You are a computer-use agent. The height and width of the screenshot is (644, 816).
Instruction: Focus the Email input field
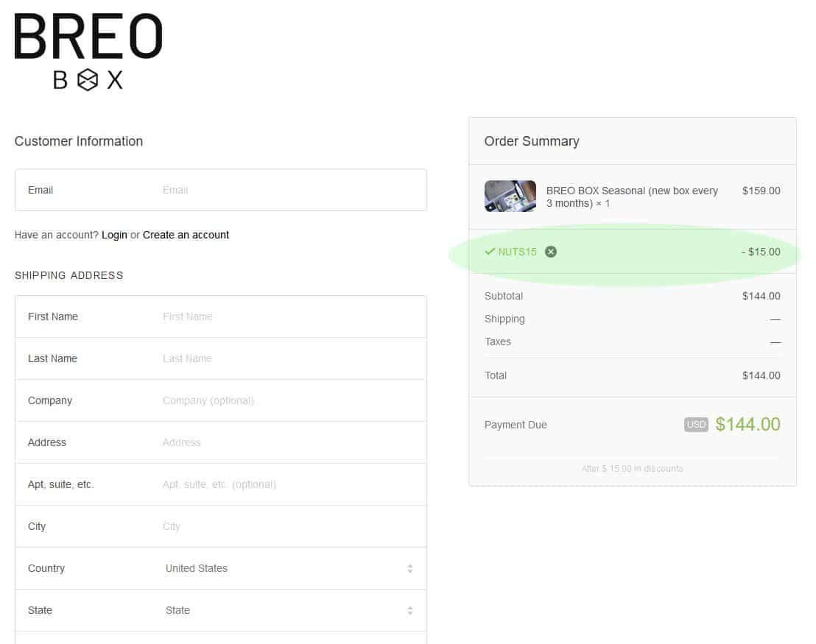click(221, 190)
